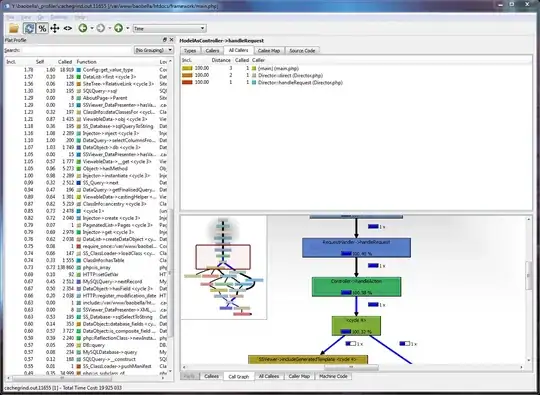The height and width of the screenshot is (395, 540).
Task: Sort flat profile by Self column
Action: click(40, 62)
